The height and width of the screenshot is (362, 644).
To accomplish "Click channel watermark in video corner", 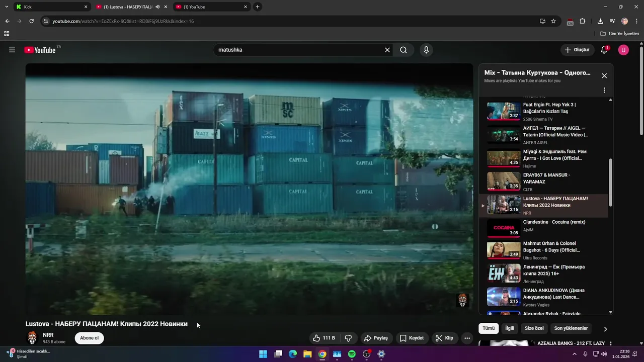I will point(462,300).
